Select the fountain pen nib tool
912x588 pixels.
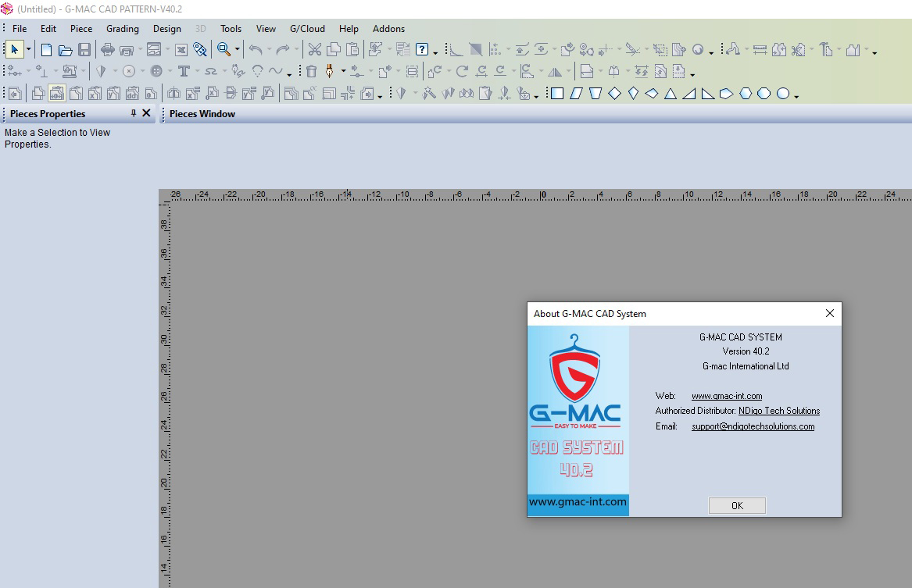330,71
